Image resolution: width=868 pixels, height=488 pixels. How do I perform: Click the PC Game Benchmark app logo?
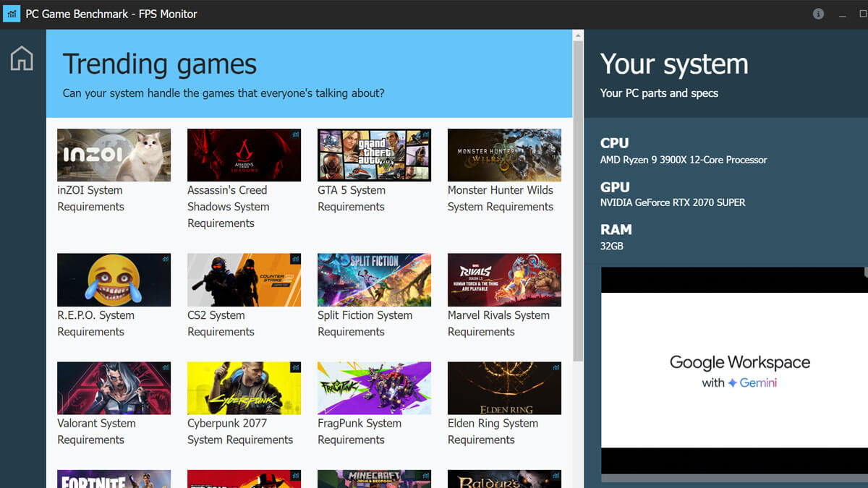point(12,14)
